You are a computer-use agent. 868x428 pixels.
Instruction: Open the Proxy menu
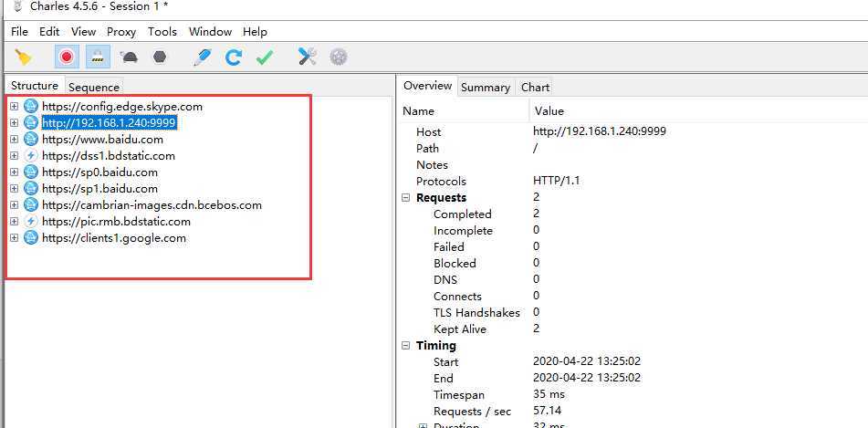click(121, 32)
